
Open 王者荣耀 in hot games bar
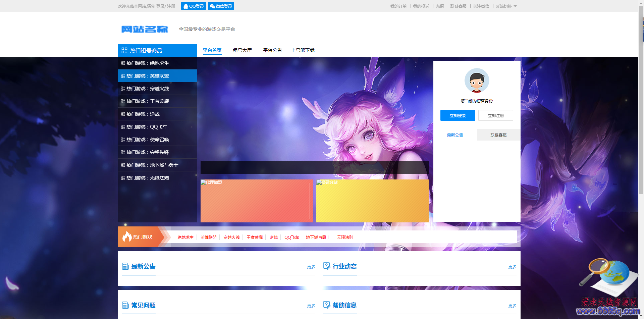255,237
